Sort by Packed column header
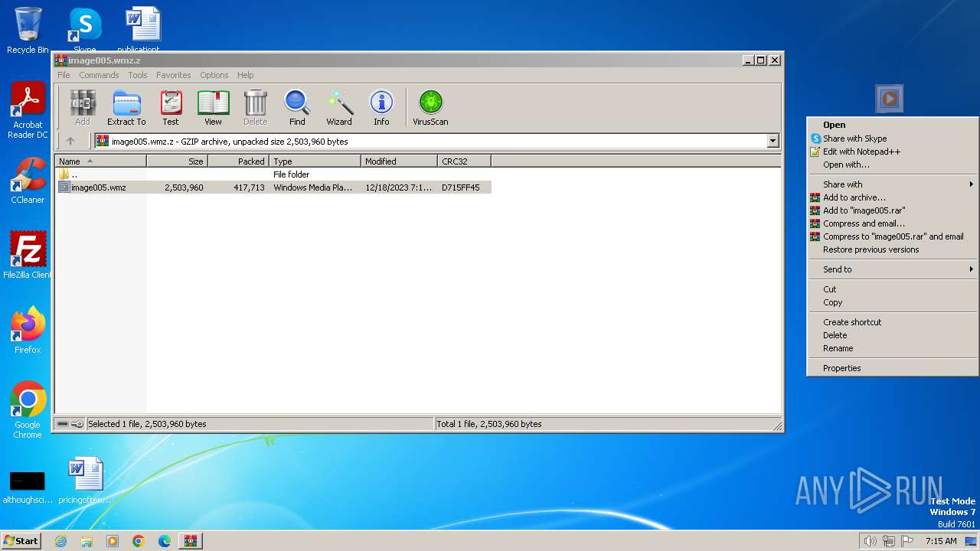Image resolution: width=980 pixels, height=551 pixels. (239, 161)
